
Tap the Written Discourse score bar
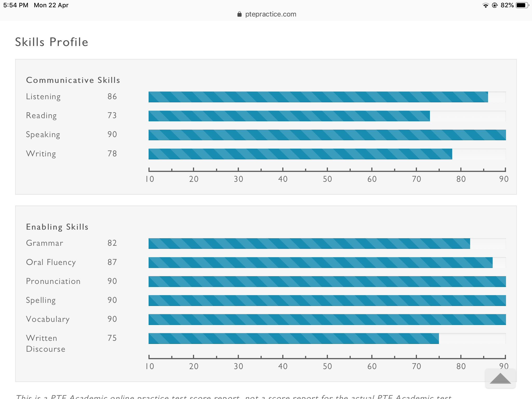[294, 338]
